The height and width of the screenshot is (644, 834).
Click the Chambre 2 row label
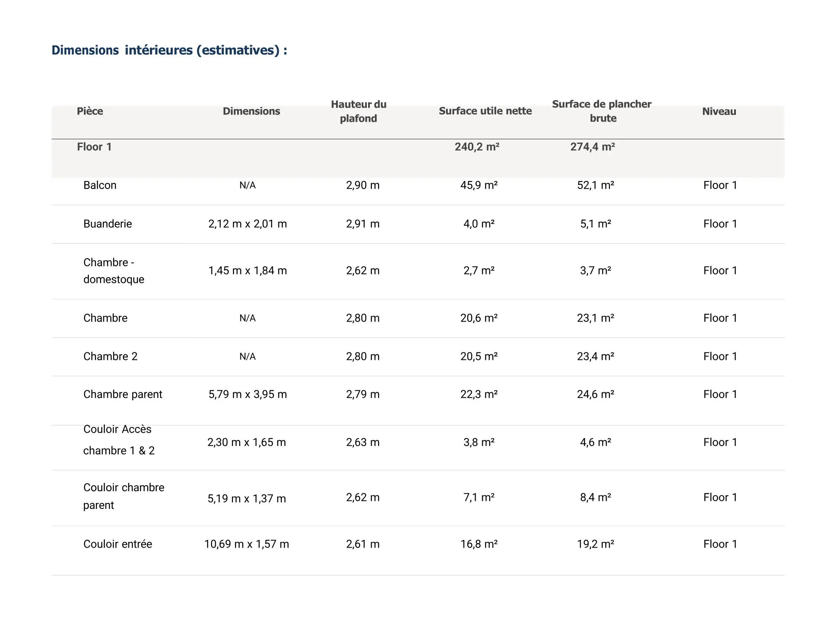click(x=110, y=357)
